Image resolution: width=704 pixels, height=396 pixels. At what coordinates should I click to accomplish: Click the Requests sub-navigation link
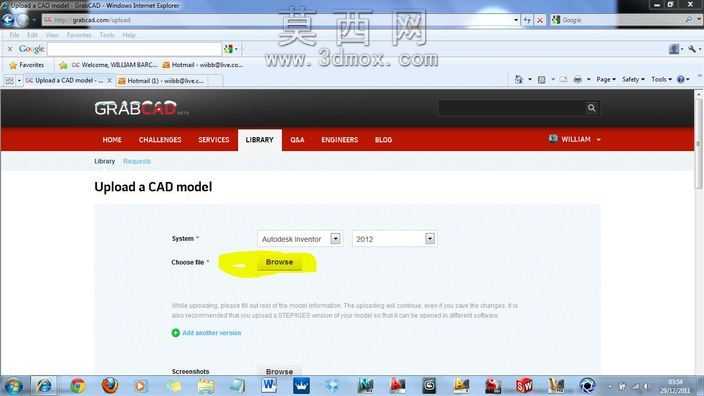[x=137, y=161]
